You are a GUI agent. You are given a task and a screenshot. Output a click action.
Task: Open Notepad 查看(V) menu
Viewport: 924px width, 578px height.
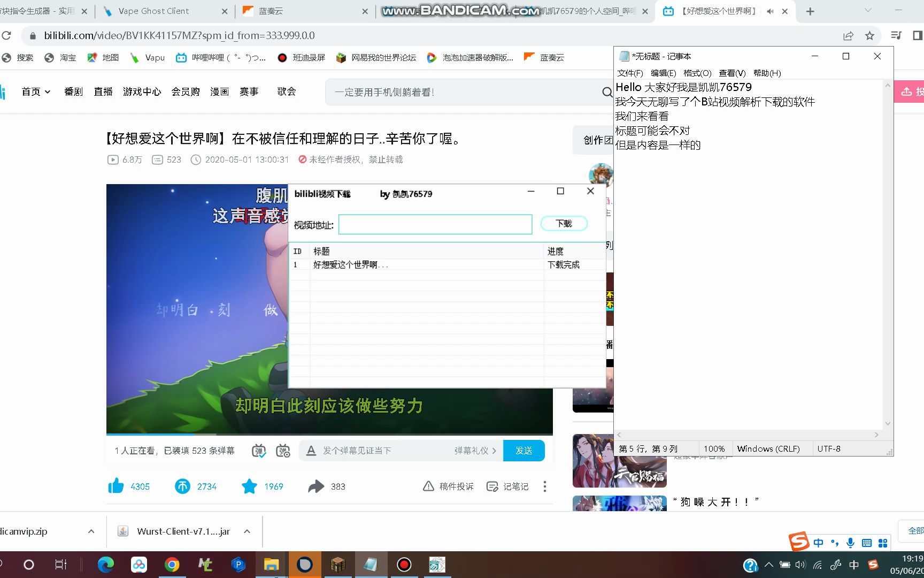pos(732,73)
